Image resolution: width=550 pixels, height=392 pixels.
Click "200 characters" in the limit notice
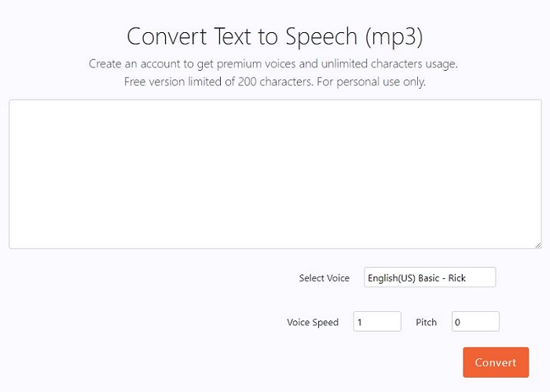click(273, 82)
